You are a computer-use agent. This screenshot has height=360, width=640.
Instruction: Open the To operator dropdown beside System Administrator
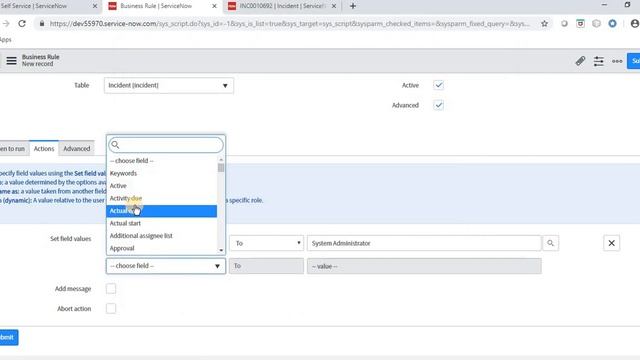click(x=267, y=243)
